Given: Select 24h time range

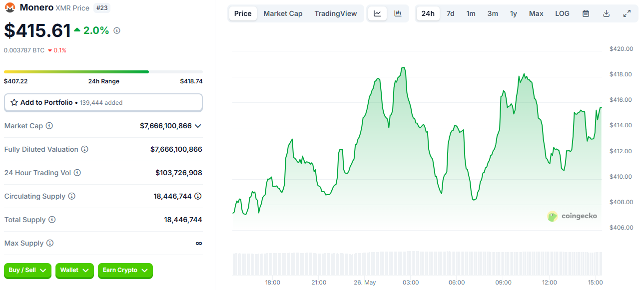Looking at the screenshot, I should (428, 13).
